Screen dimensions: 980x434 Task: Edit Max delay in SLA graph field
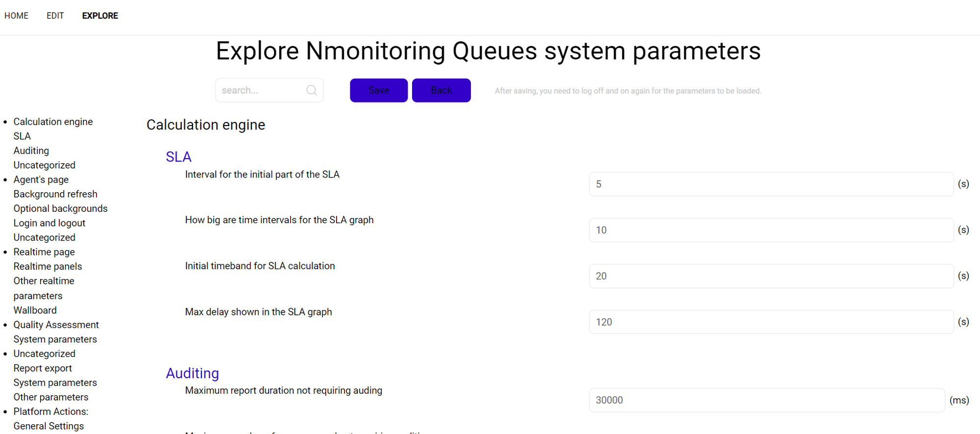tap(771, 322)
